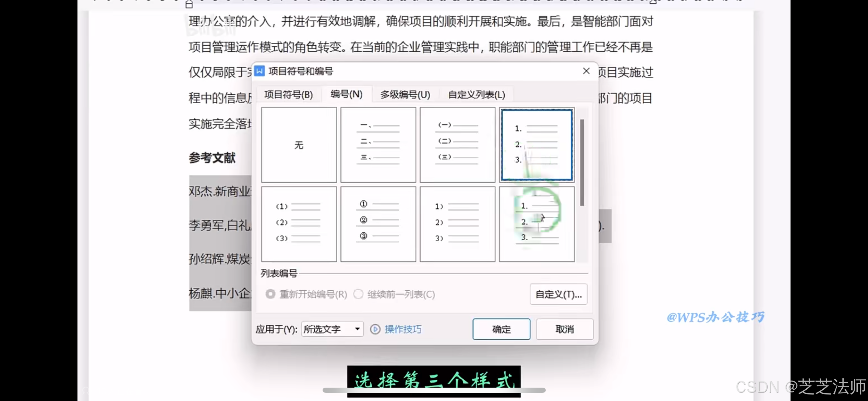Select 重新开始编号(R) radio button
This screenshot has width=868, height=401.
[x=270, y=294]
